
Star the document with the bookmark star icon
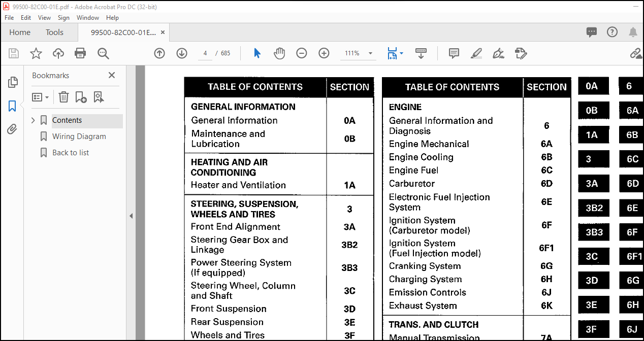click(x=36, y=53)
